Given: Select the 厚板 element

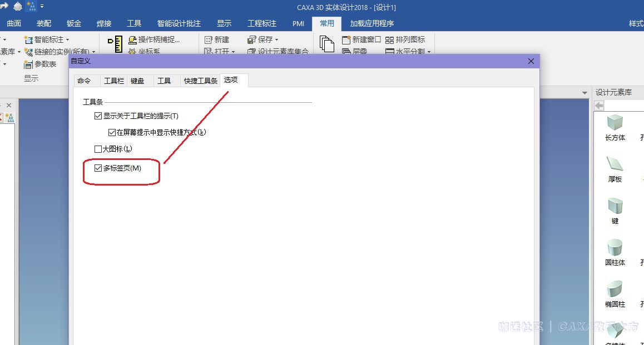Looking at the screenshot, I should pyautogui.click(x=615, y=169).
